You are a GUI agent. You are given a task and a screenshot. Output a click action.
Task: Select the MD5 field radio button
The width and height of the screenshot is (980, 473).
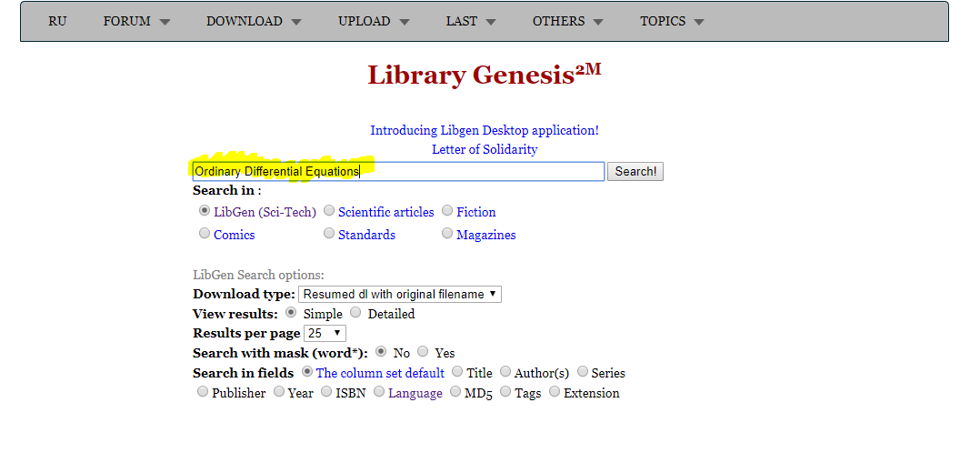click(x=455, y=392)
